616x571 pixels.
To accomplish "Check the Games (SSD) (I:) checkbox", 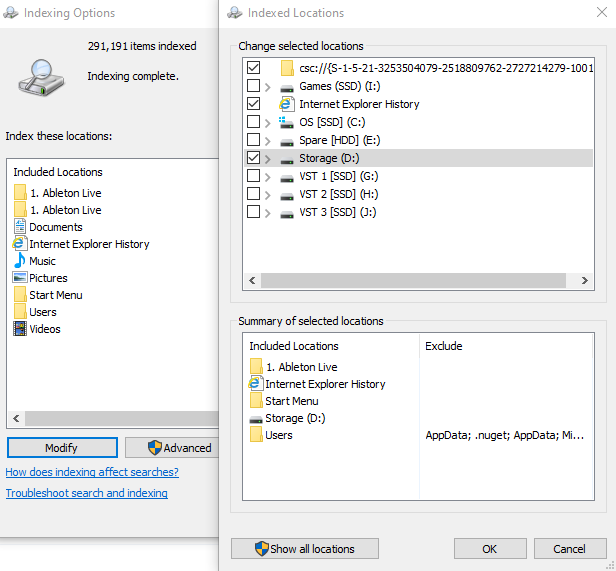I will pos(253,85).
